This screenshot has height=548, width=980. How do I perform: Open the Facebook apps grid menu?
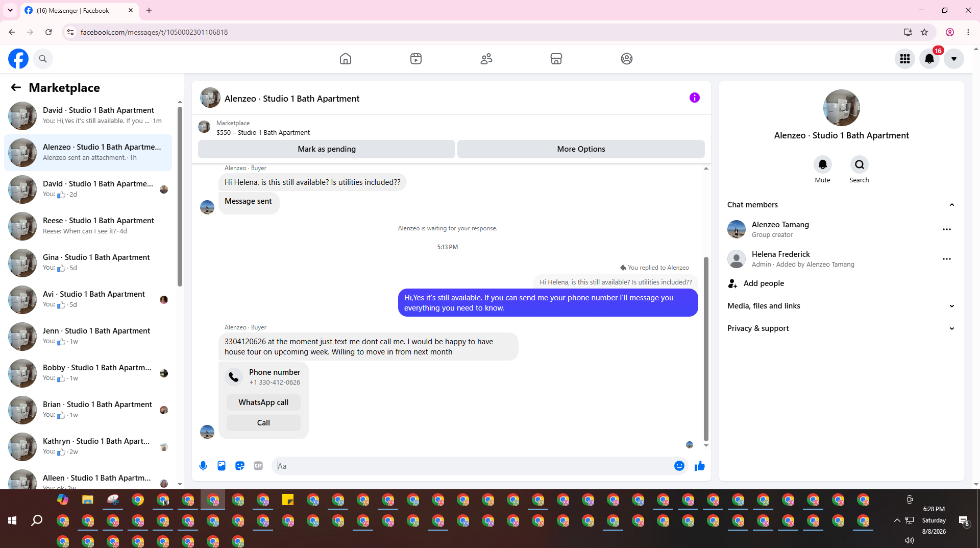(x=905, y=59)
